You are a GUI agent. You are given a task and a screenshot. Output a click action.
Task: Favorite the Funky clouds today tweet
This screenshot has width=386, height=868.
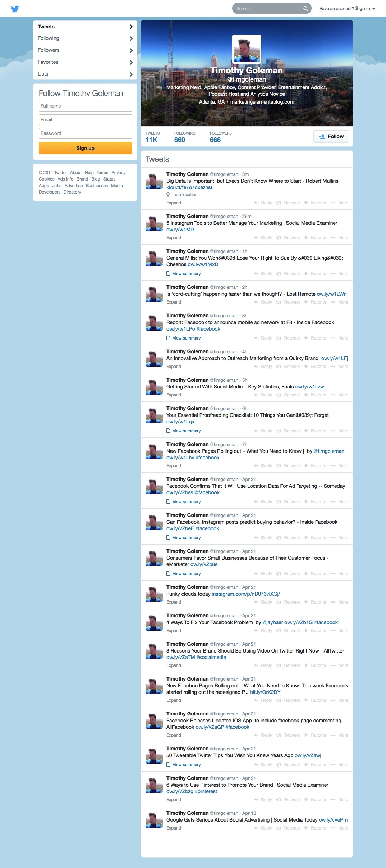315,602
